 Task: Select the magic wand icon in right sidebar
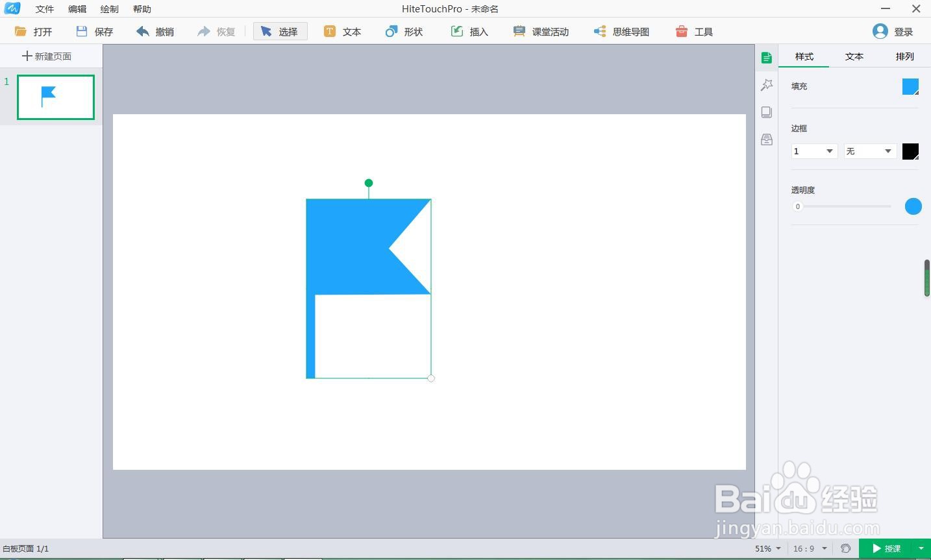coord(767,84)
